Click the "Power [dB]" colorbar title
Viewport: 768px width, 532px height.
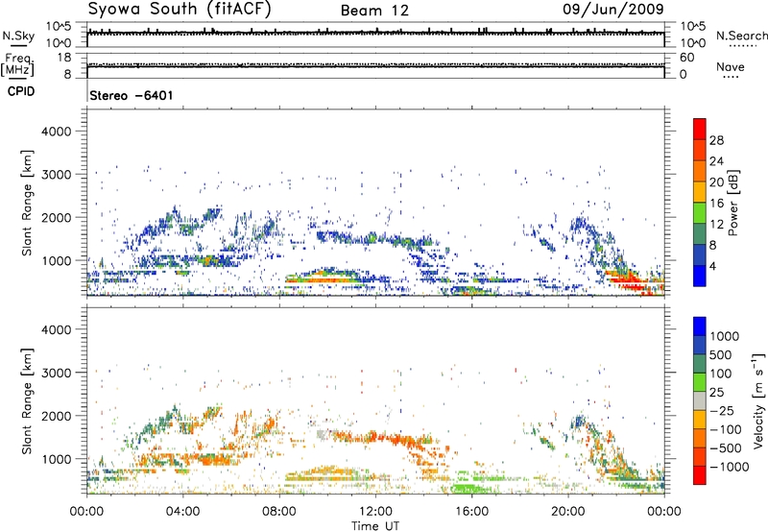coord(732,203)
